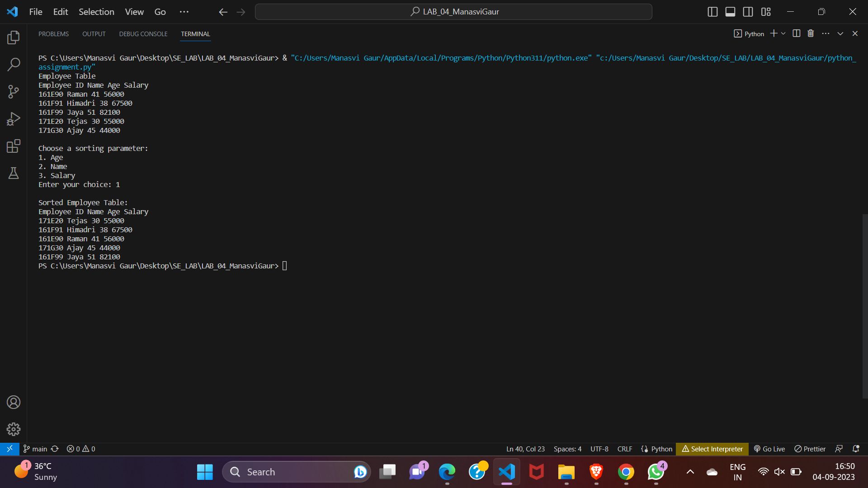Go forward with the right arrow
This screenshot has height=488, width=868.
coord(241,12)
